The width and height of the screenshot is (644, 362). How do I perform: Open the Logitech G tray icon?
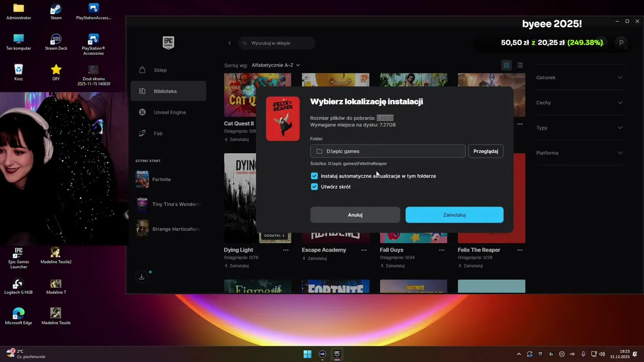coord(551,354)
